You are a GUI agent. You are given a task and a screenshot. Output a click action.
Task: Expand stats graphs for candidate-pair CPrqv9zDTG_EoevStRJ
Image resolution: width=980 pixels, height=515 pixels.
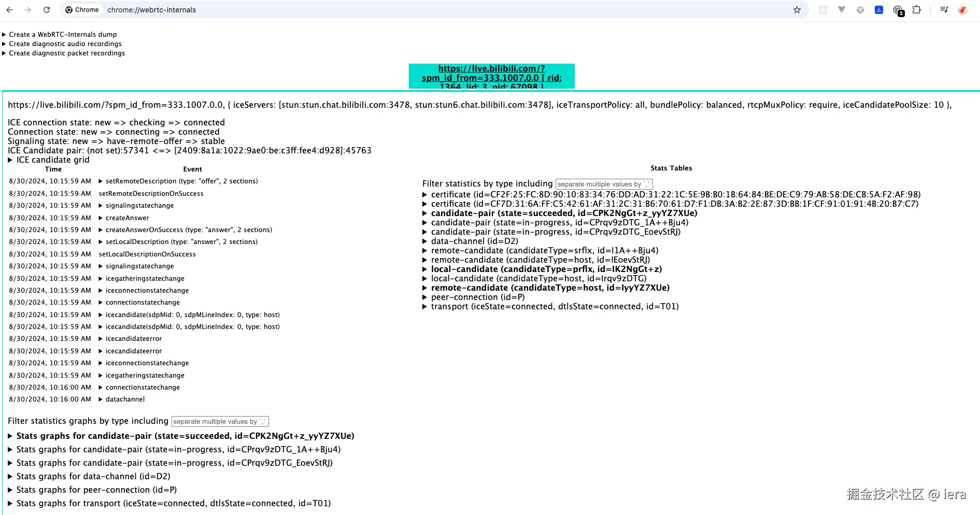(170, 463)
